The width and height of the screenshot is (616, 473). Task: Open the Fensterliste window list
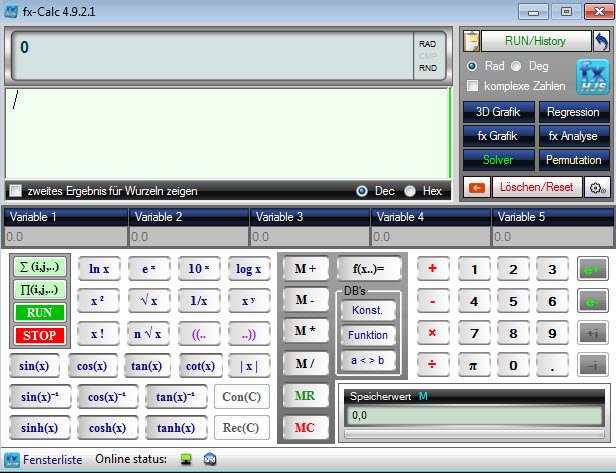(53, 459)
